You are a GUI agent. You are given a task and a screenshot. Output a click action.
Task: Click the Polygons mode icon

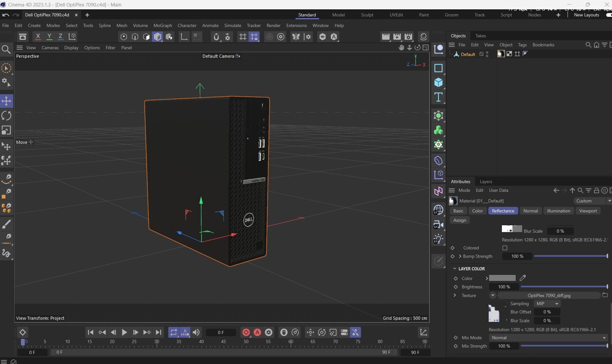coord(146,37)
